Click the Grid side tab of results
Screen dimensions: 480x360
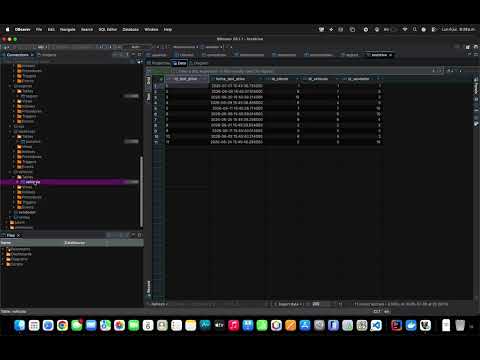[148, 81]
